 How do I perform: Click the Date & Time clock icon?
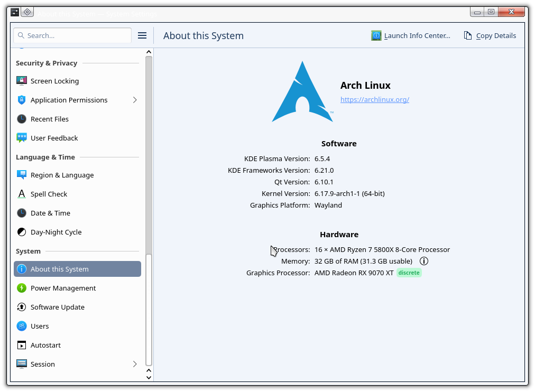(22, 213)
